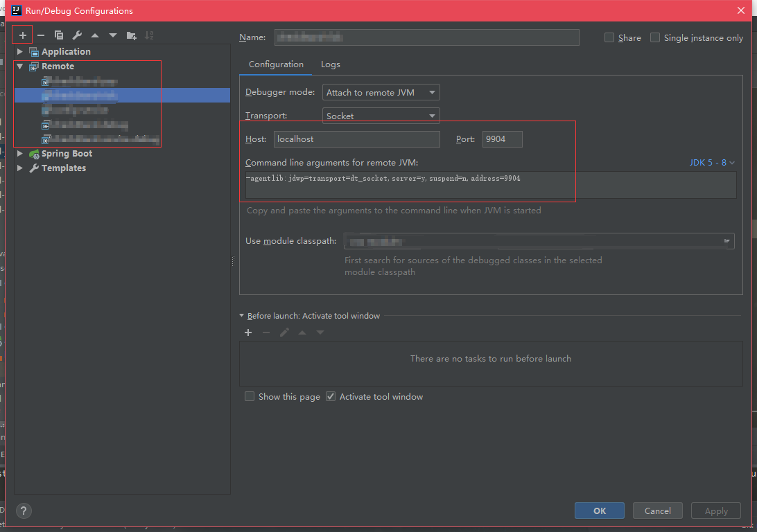Copy the selected configuration
757x532 pixels.
(x=59, y=35)
